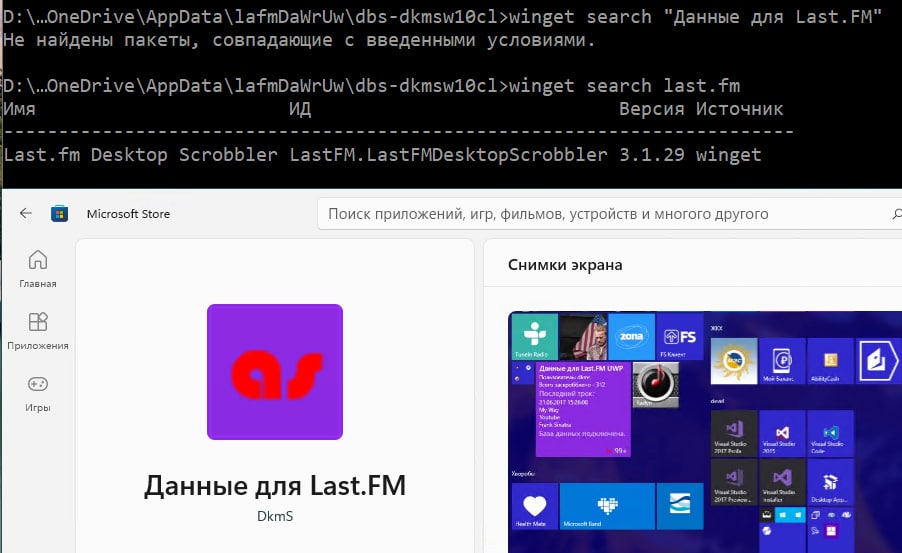Screen dimensions: 902x553
Task: Click the ИД column header in terminal
Action: [x=300, y=109]
